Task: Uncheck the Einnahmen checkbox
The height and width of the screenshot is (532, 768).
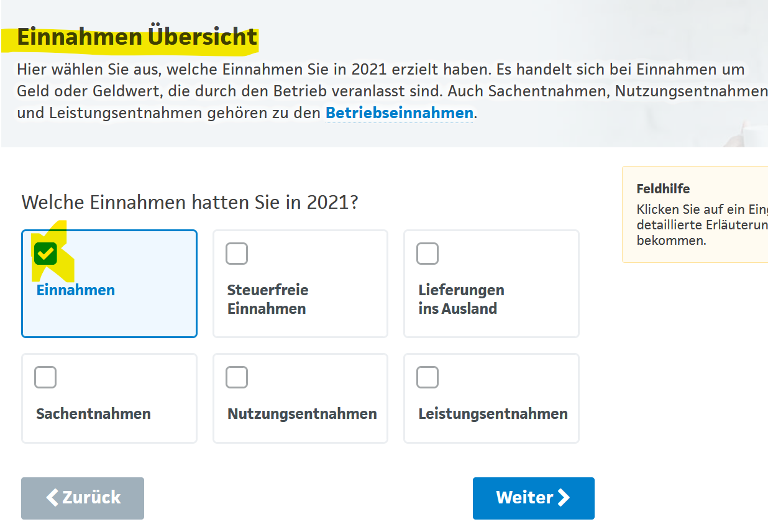Action: (45, 253)
